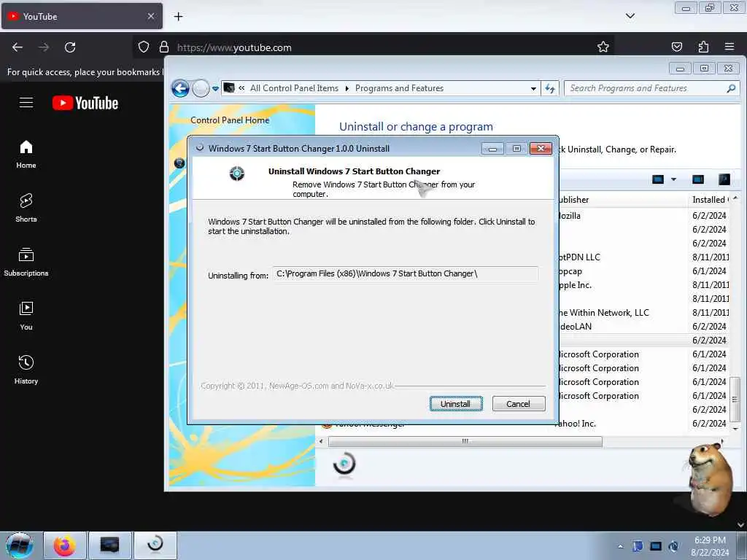Click Uninstall in the uninstall dialog
This screenshot has width=747, height=560.
point(455,404)
